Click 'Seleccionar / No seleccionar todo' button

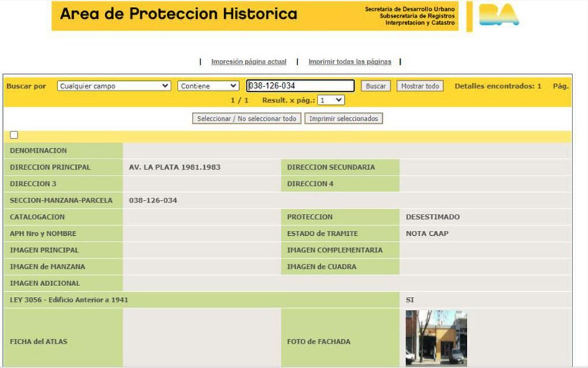pyautogui.click(x=247, y=119)
